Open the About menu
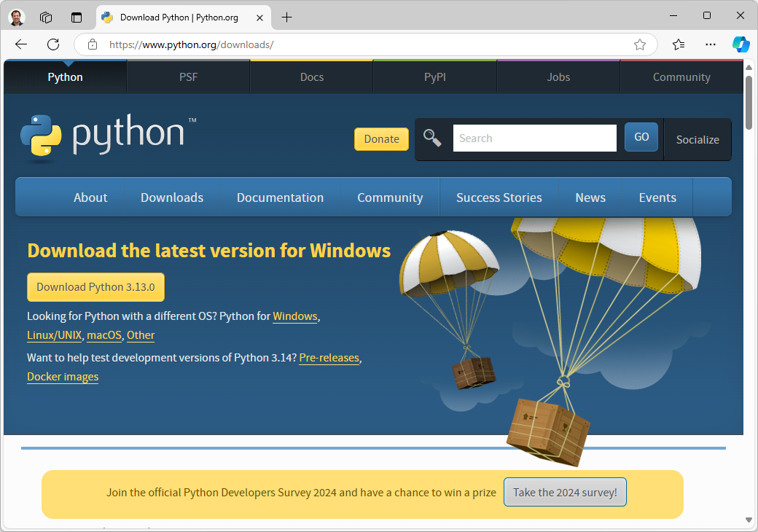This screenshot has width=758, height=532. tap(90, 197)
